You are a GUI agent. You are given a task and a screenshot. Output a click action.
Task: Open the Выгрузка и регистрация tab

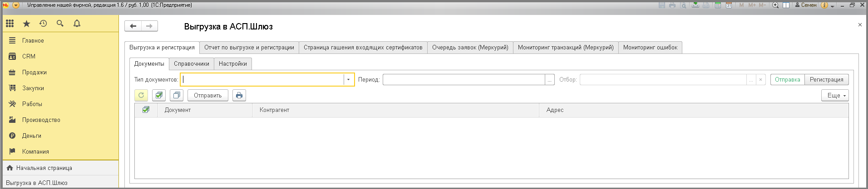pyautogui.click(x=162, y=47)
